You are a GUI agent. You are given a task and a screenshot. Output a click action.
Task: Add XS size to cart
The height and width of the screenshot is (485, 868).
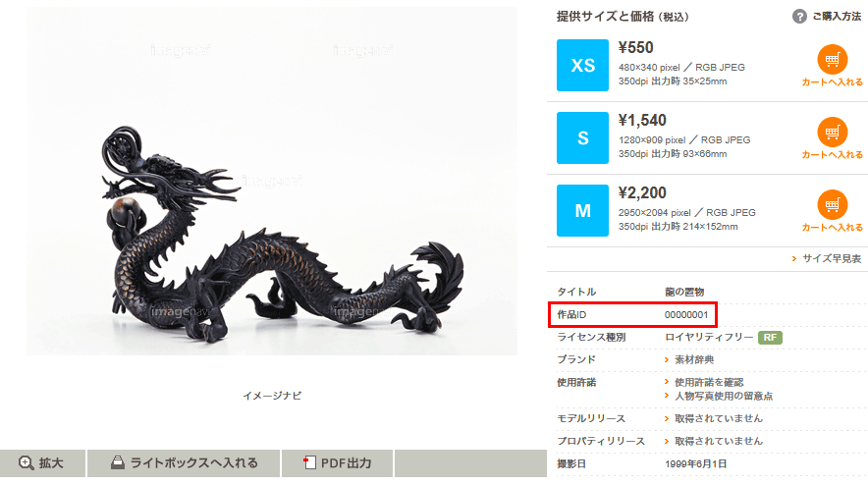[x=832, y=66]
